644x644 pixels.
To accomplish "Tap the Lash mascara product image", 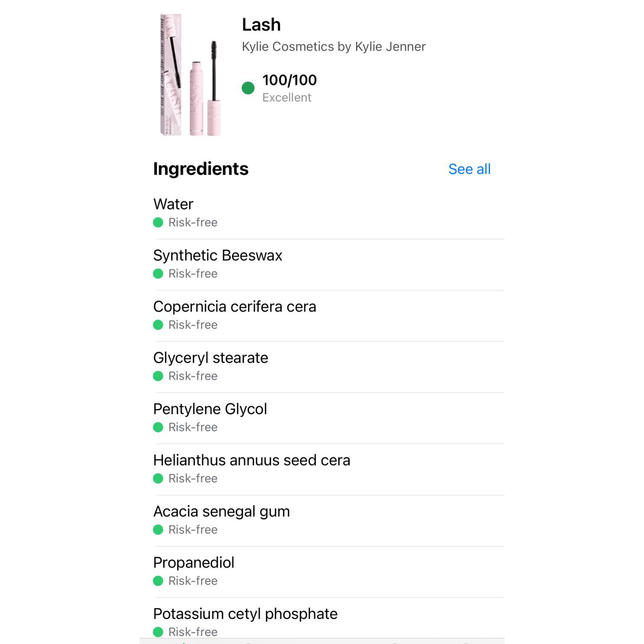I will click(x=190, y=75).
